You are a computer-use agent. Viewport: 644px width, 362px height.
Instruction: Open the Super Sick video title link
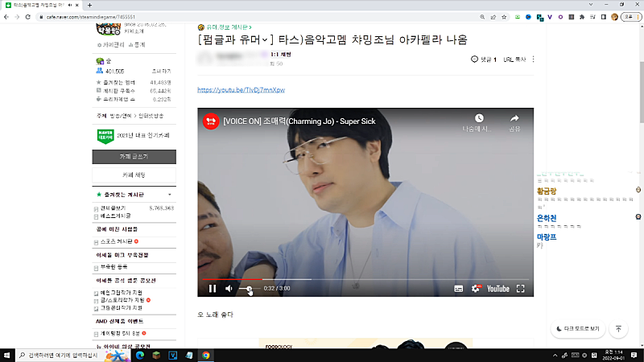(299, 121)
